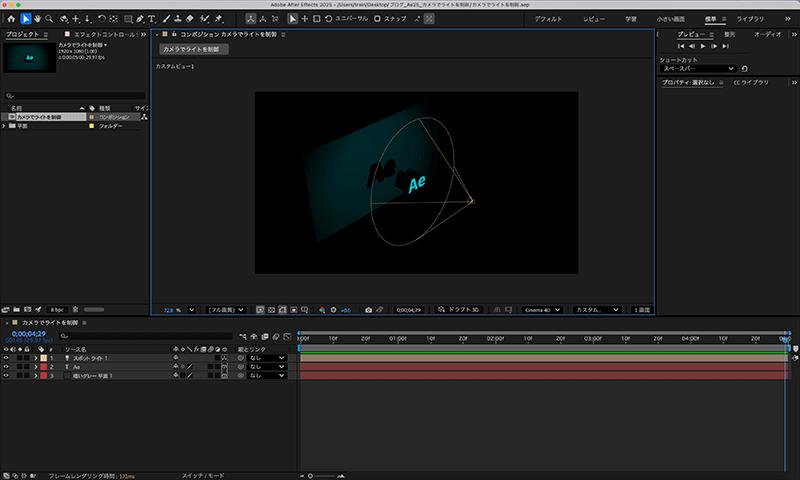
Task: Click the label color swatch of layer 3
Action: point(43,376)
